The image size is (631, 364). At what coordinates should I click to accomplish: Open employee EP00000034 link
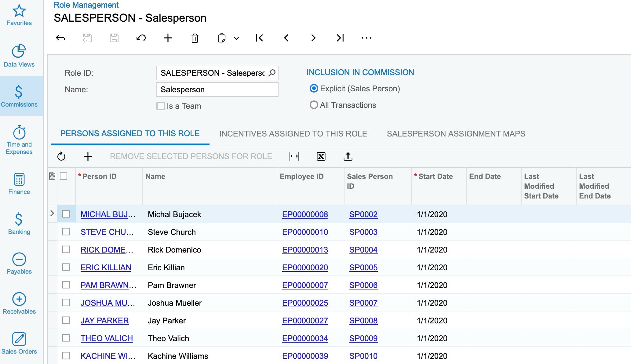click(305, 338)
